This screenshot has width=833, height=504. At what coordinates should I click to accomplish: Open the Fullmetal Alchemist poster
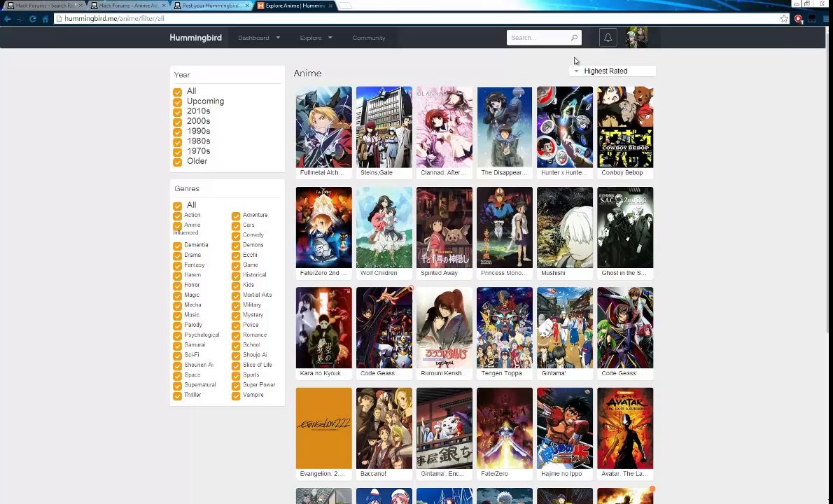tap(323, 127)
